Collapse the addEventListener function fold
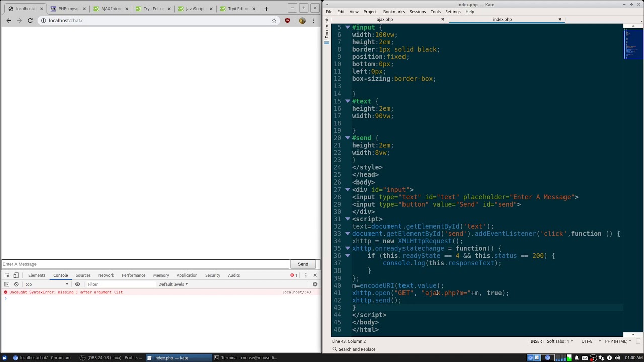Image resolution: width=644 pixels, height=362 pixels. [347, 234]
